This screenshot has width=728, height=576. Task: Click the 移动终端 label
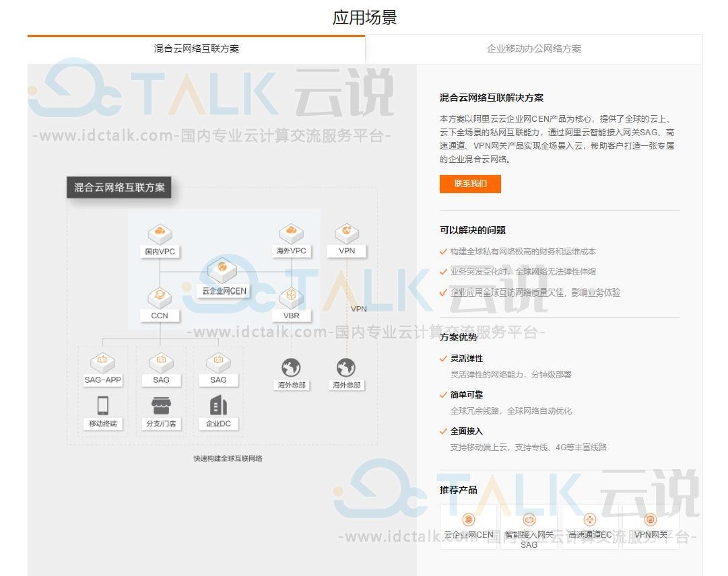pyautogui.click(x=103, y=423)
